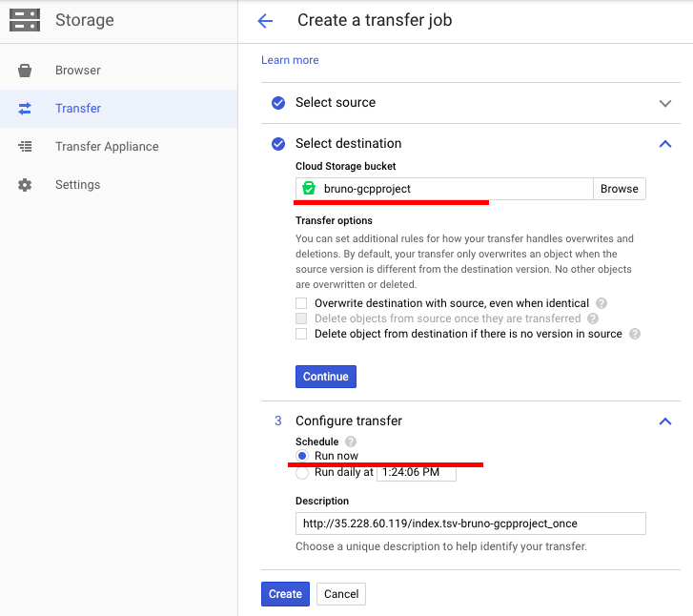Click help icon next to Schedule

(351, 441)
